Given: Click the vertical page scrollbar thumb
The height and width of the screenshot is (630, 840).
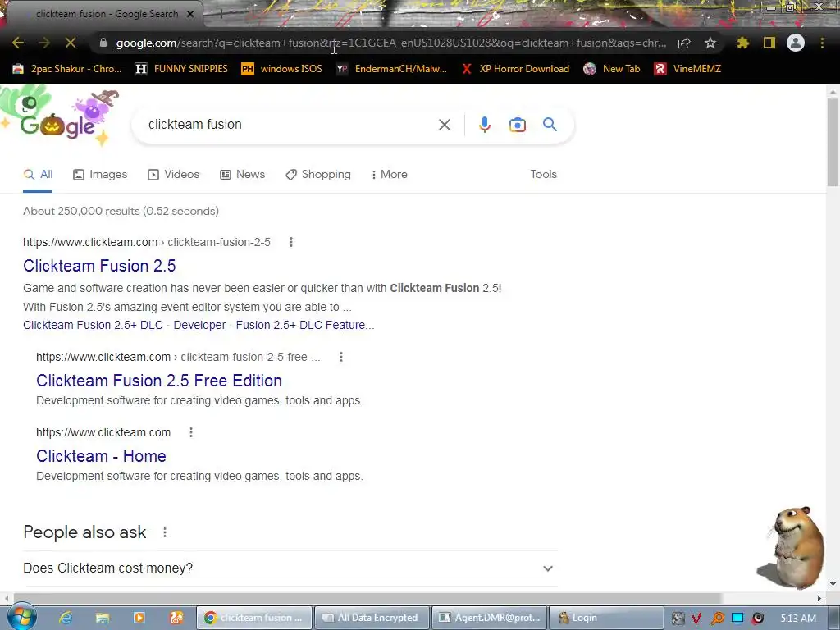Looking at the screenshot, I should [x=833, y=142].
